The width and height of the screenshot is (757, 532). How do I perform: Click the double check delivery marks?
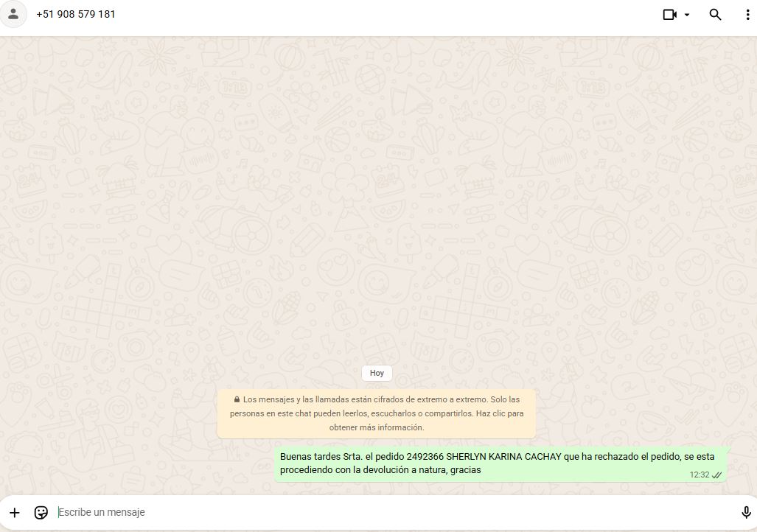tap(716, 475)
